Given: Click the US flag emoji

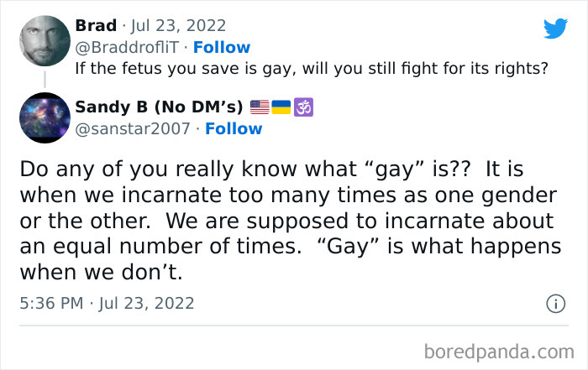Looking at the screenshot, I should click(260, 107).
